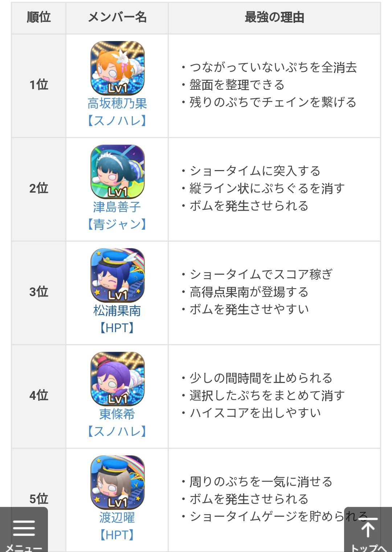This screenshot has height=552, width=392.
Task: Click the メンバー名 column header
Action: 117,17
